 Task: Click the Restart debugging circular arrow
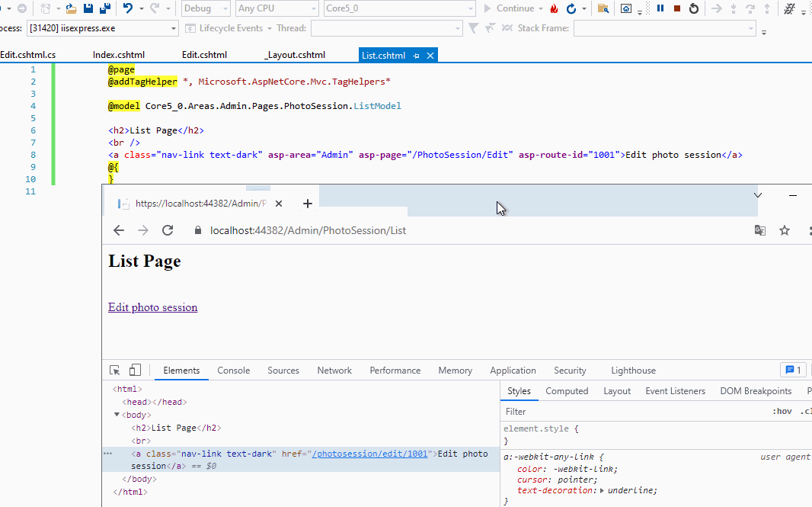pos(694,8)
